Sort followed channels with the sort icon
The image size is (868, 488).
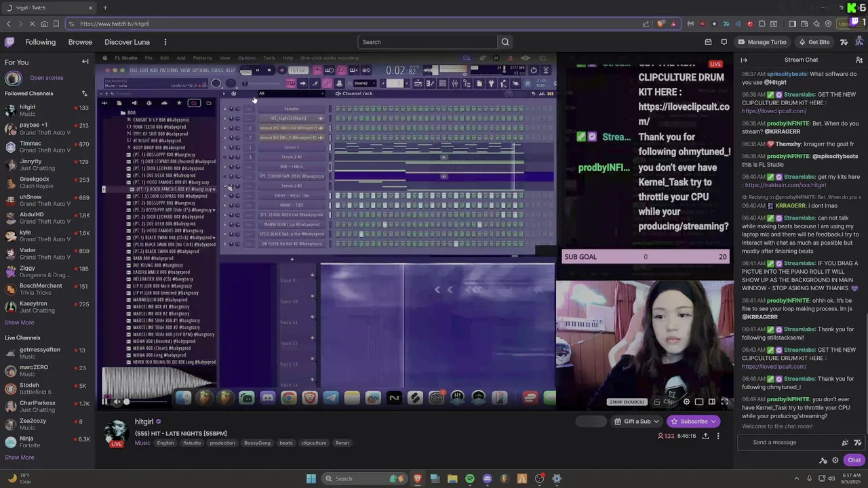click(x=84, y=94)
